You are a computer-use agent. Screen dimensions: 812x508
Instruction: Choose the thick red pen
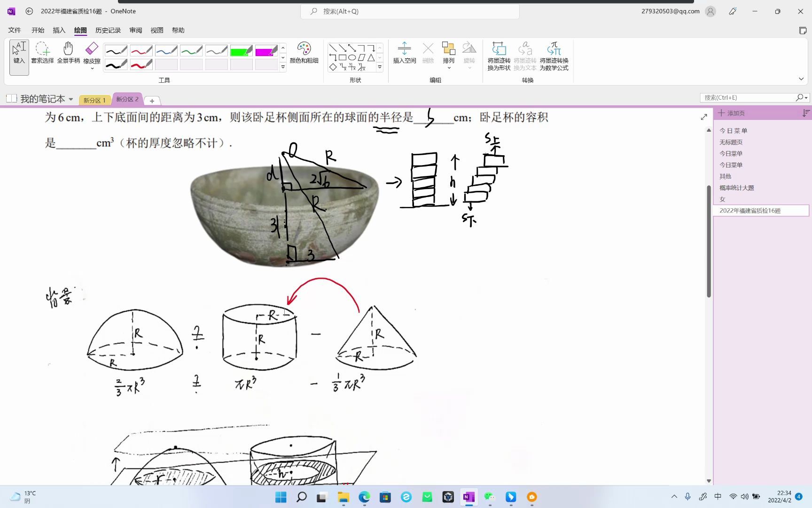pos(141,64)
